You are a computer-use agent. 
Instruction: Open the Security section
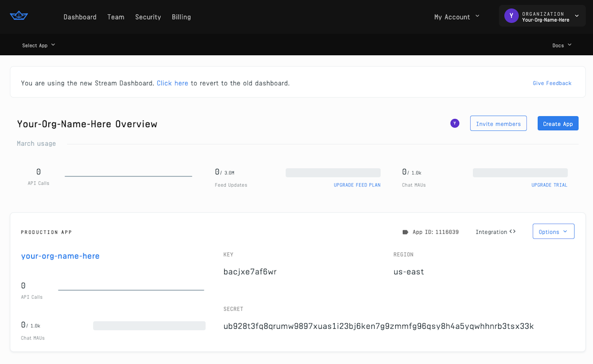pos(148,17)
